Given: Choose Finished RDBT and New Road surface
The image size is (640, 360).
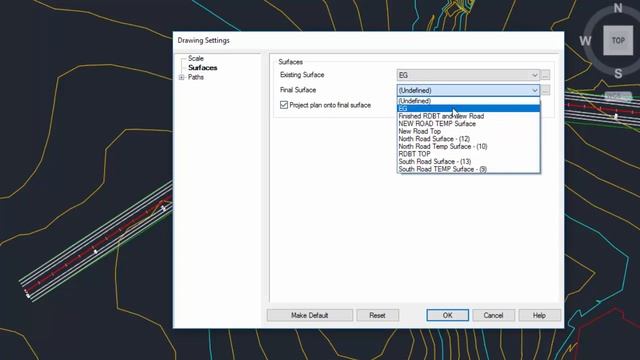Looking at the screenshot, I should [x=468, y=116].
